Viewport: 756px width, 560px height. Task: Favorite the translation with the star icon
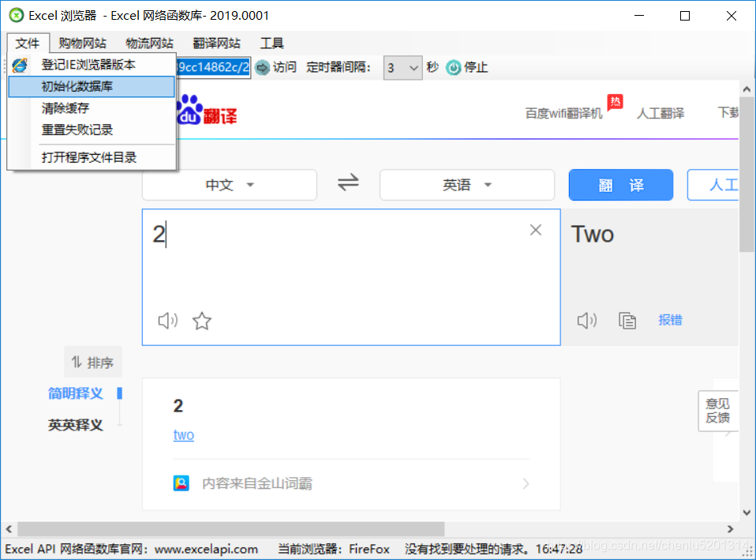(x=201, y=321)
